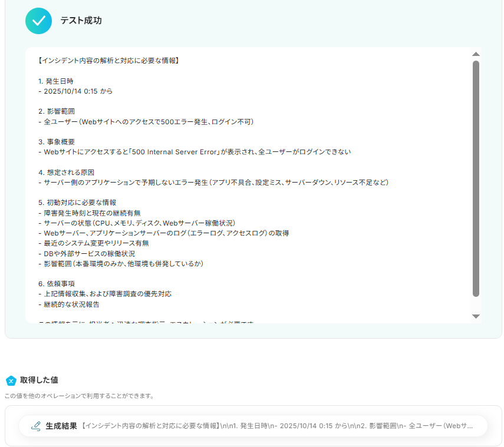This screenshot has width=504, height=447.
Task: Place cursor on 1. 発生日時 line
Action: (55, 81)
